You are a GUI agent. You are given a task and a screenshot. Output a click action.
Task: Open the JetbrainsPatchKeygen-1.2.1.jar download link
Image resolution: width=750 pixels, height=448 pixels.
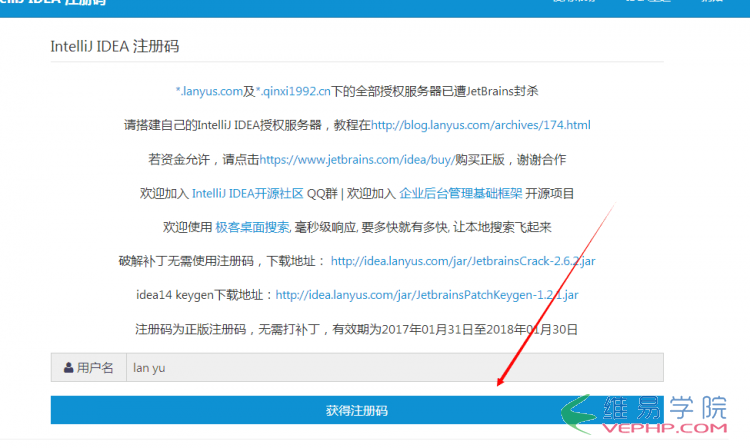tap(427, 295)
